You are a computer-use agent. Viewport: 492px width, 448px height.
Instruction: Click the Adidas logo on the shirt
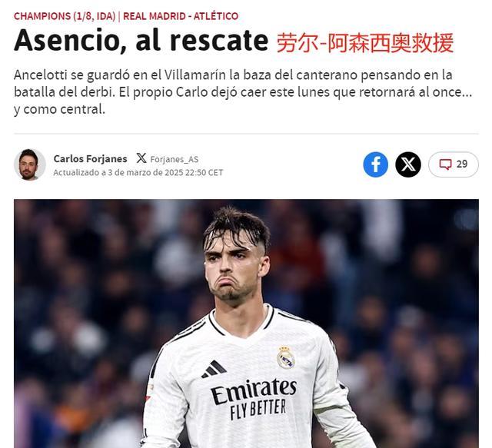click(214, 369)
